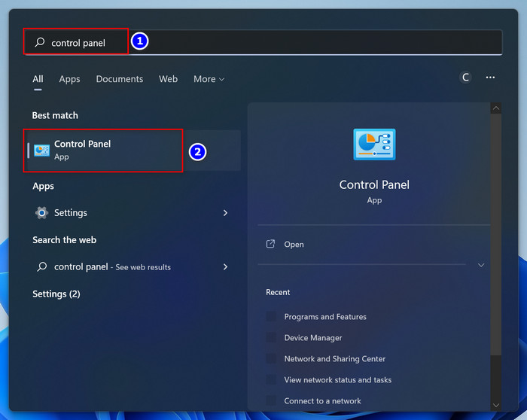Expand the Settings result chevron
Viewport: 527px width, 420px height.
pos(226,213)
